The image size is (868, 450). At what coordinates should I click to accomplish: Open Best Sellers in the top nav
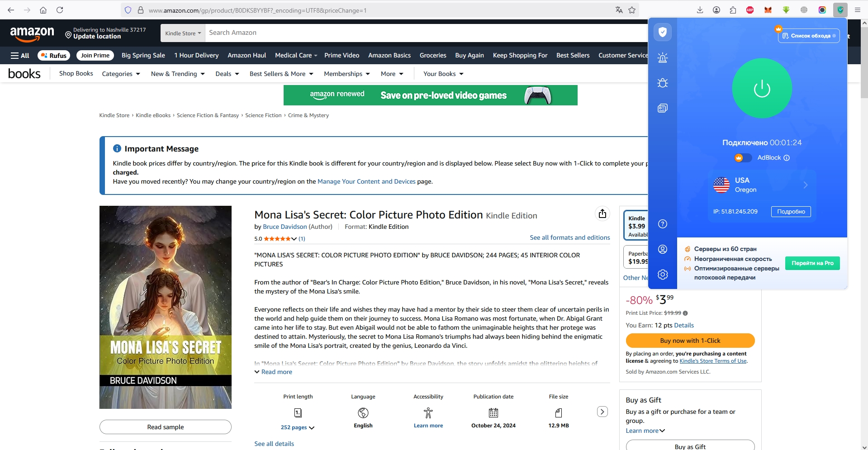[x=573, y=56]
